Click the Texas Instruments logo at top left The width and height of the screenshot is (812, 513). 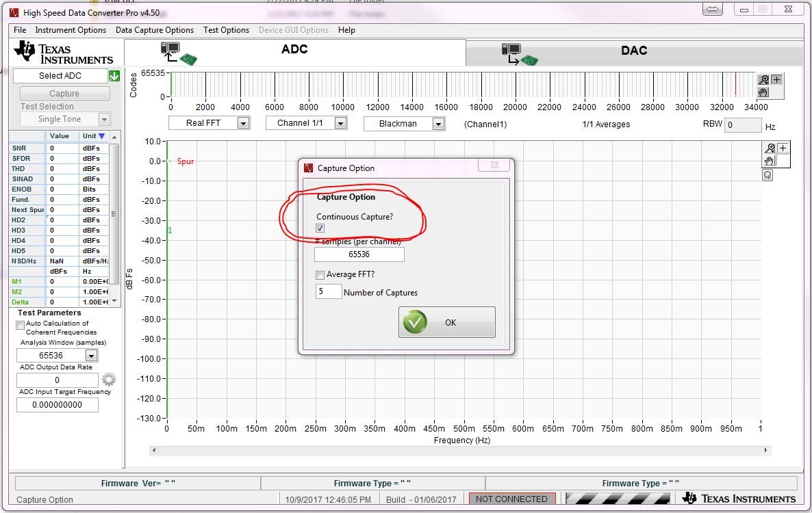63,53
